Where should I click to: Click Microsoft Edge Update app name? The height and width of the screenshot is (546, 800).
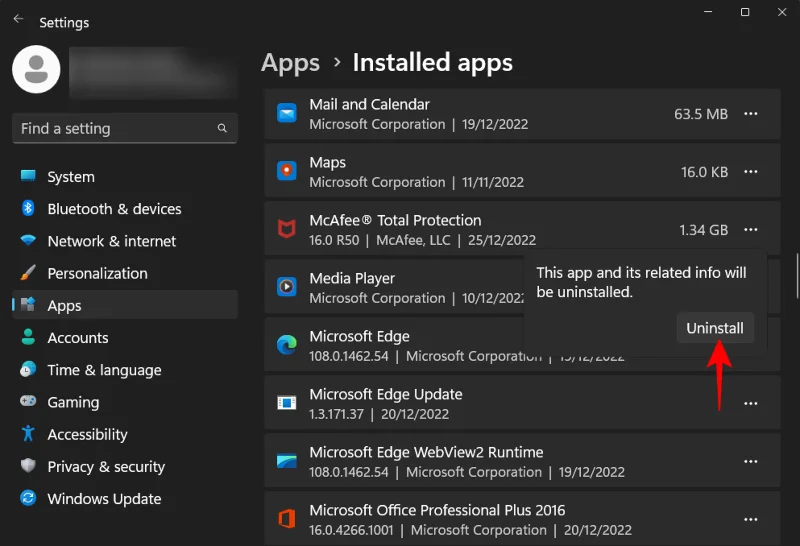[x=386, y=394]
